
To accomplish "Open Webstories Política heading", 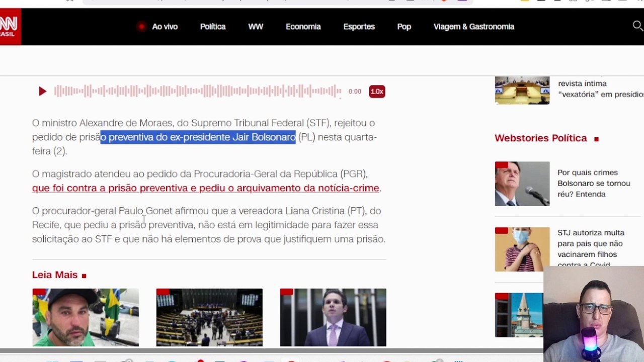I will [540, 138].
